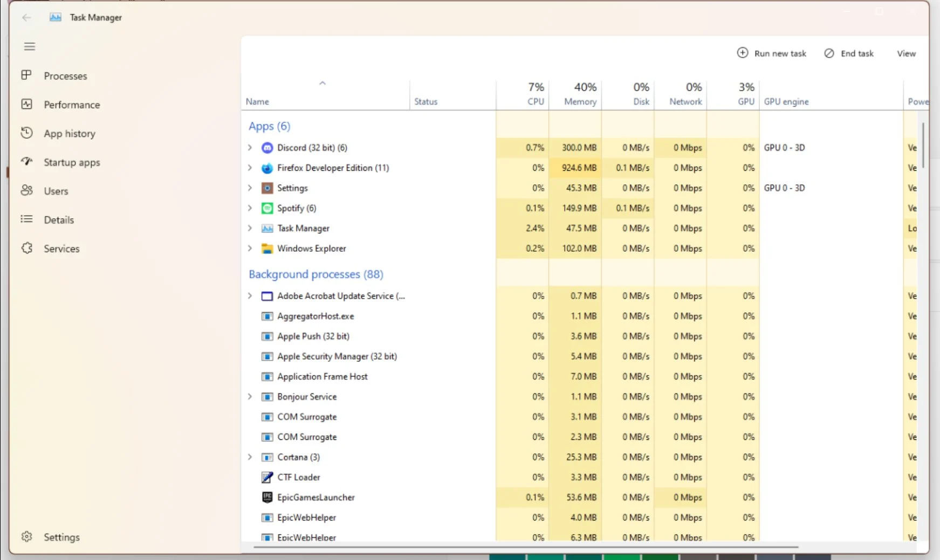Click the Task Manager process icon

pyautogui.click(x=267, y=229)
